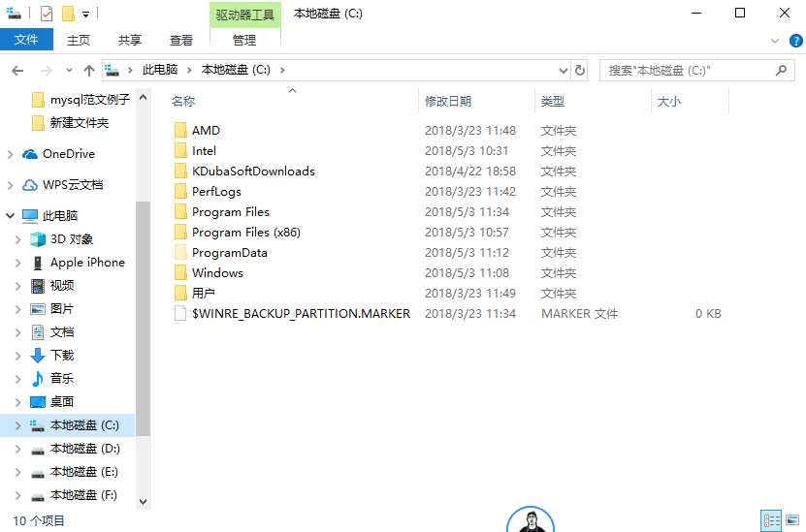Switch to the 共享 ribbon tab

point(130,40)
